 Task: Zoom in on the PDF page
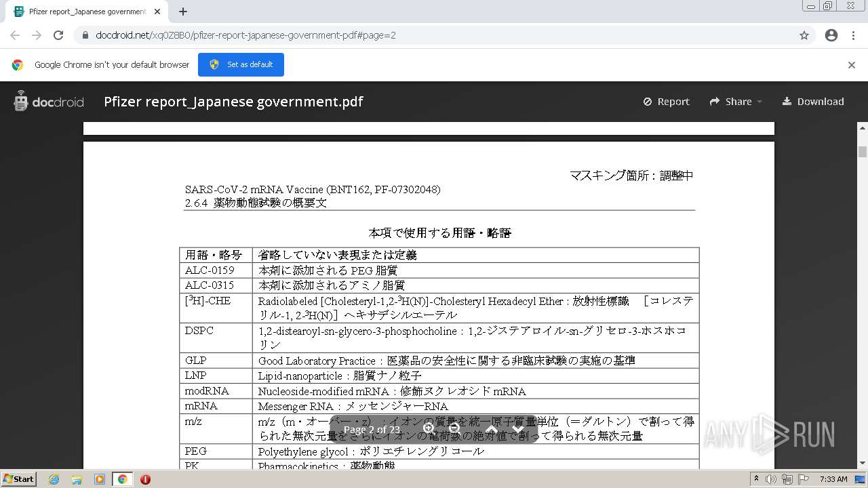click(429, 429)
